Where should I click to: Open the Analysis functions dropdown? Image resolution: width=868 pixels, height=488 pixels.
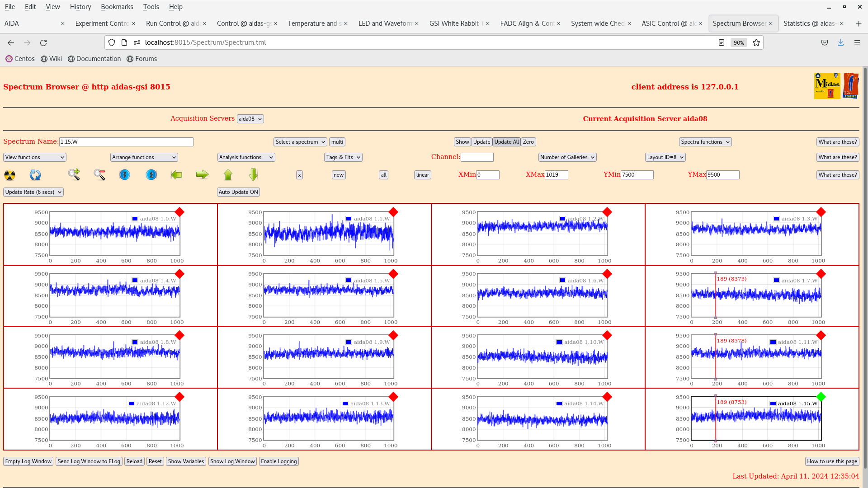[245, 157]
